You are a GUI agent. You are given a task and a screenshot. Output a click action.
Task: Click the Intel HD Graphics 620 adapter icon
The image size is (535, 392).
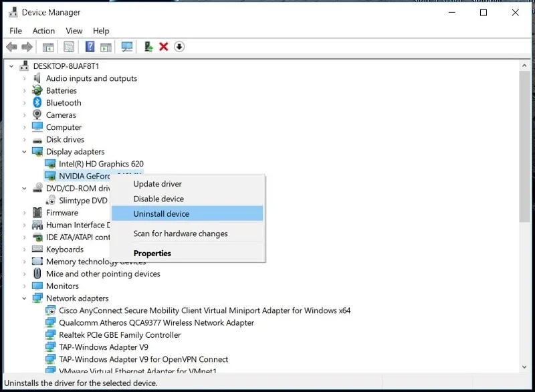coord(50,164)
